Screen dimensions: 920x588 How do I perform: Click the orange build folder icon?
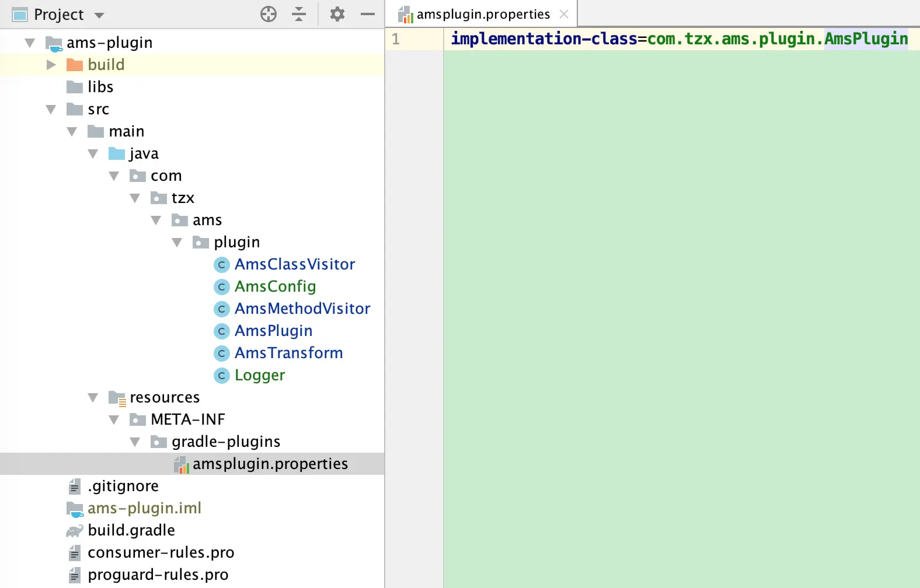tap(75, 65)
